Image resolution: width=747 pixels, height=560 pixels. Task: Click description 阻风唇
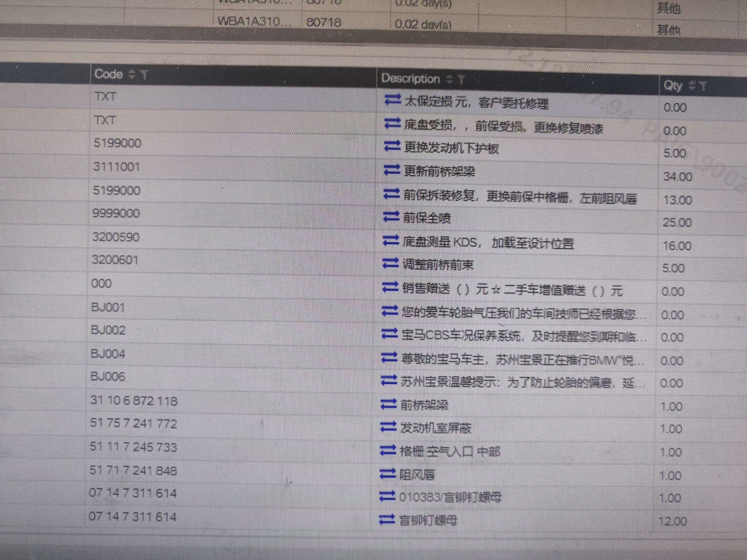click(417, 474)
